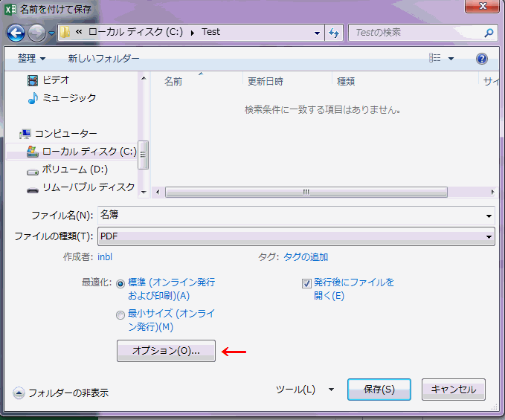Click the folder icon in address bar
505x420 pixels.
65,32
